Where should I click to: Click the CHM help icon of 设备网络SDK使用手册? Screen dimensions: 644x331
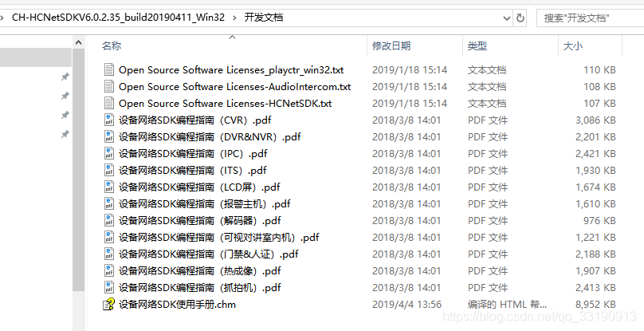109,304
